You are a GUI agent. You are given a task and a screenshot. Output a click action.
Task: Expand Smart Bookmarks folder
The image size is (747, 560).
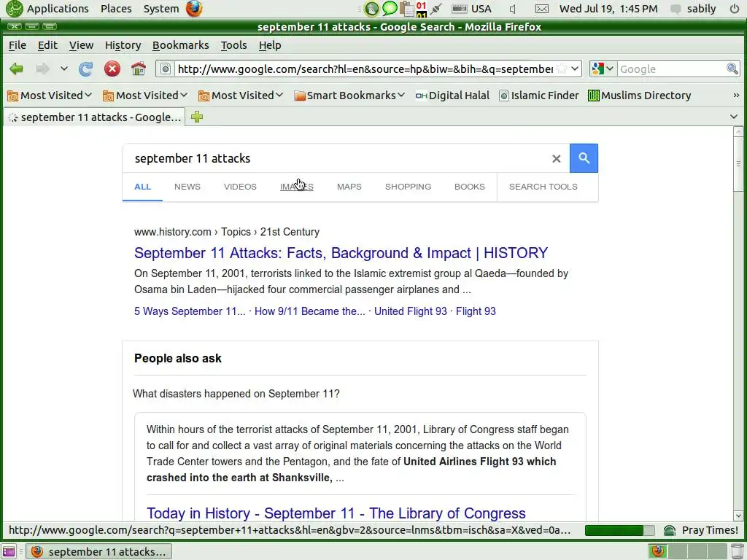click(349, 96)
